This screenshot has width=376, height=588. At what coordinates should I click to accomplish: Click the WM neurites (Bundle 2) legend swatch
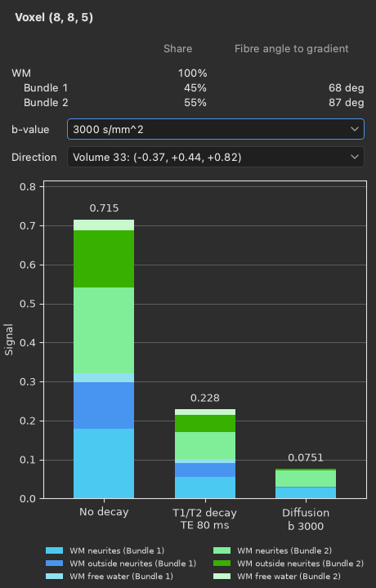tap(222, 550)
